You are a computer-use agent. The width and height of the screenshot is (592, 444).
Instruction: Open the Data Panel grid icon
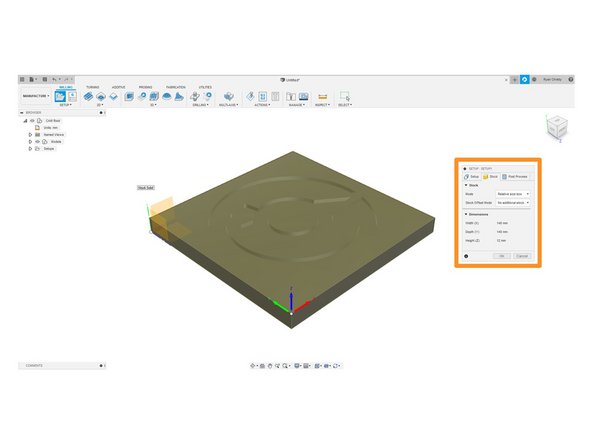22,79
